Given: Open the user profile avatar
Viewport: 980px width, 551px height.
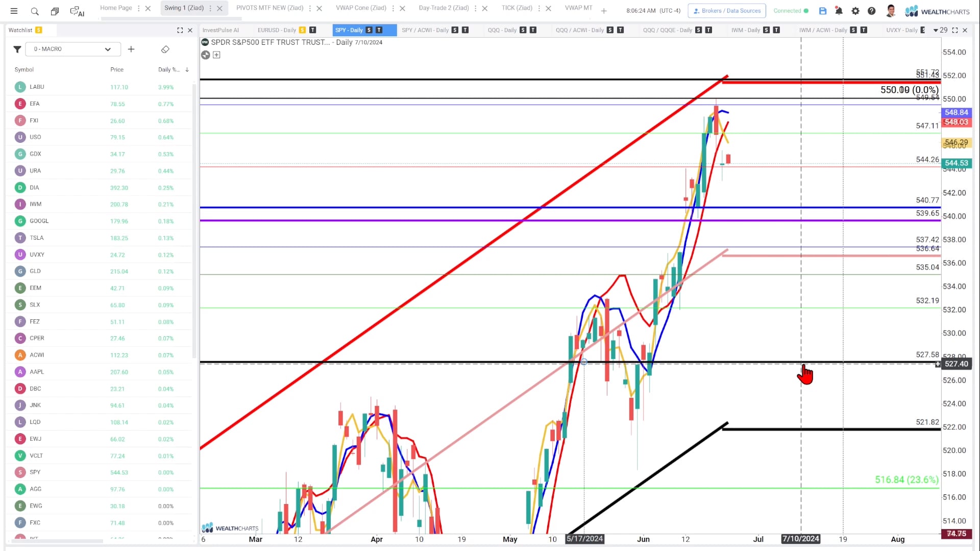Looking at the screenshot, I should 891,11.
